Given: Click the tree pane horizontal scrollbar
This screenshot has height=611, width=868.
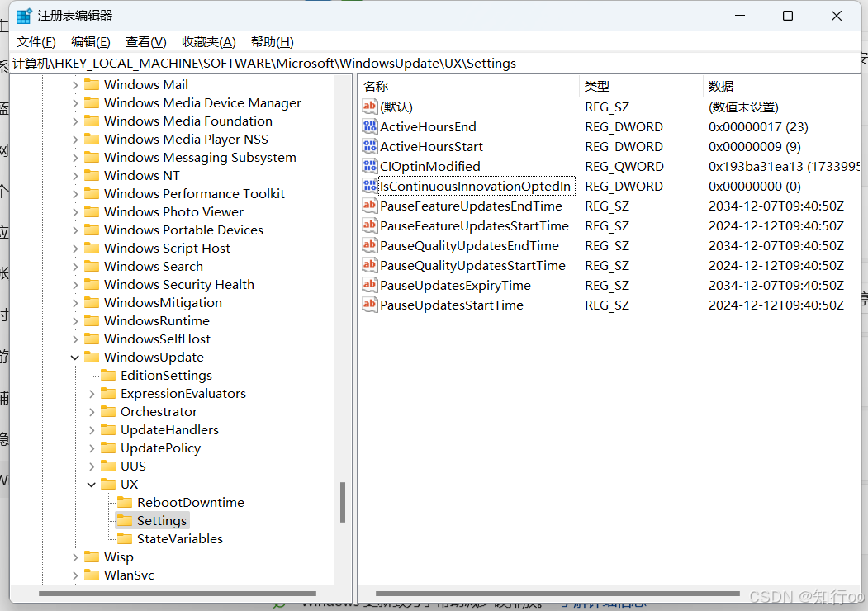Looking at the screenshot, I should click(177, 594).
